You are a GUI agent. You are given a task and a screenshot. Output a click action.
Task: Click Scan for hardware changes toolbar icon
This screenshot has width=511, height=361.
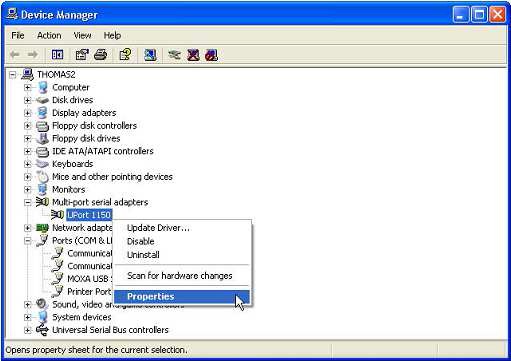[x=150, y=54]
